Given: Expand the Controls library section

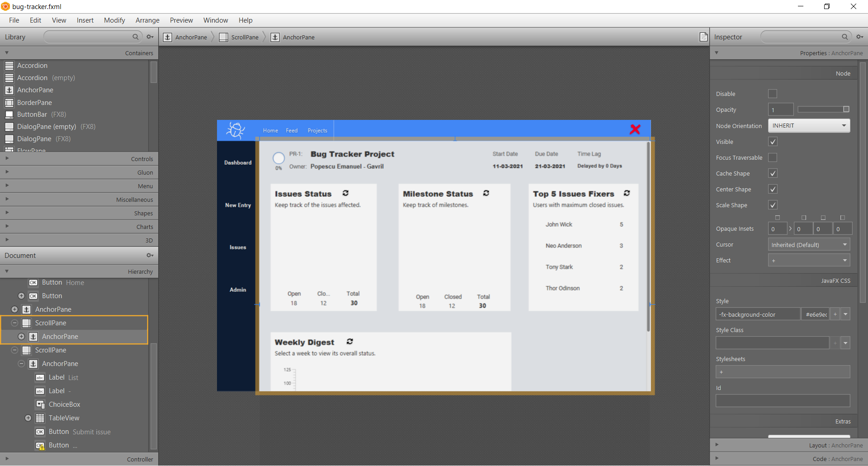Looking at the screenshot, I should [x=79, y=159].
